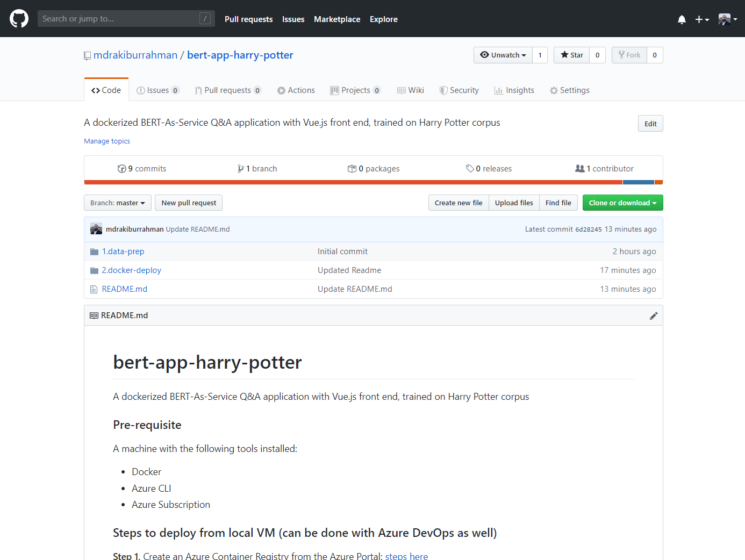745x560 pixels.
Task: Open user avatar profile menu
Action: pos(728,19)
